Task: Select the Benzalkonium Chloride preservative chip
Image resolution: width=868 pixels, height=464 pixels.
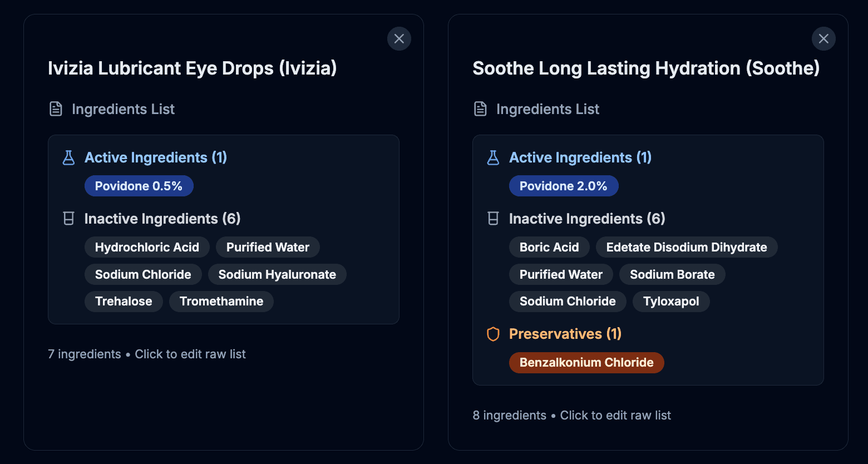Action: coord(586,362)
